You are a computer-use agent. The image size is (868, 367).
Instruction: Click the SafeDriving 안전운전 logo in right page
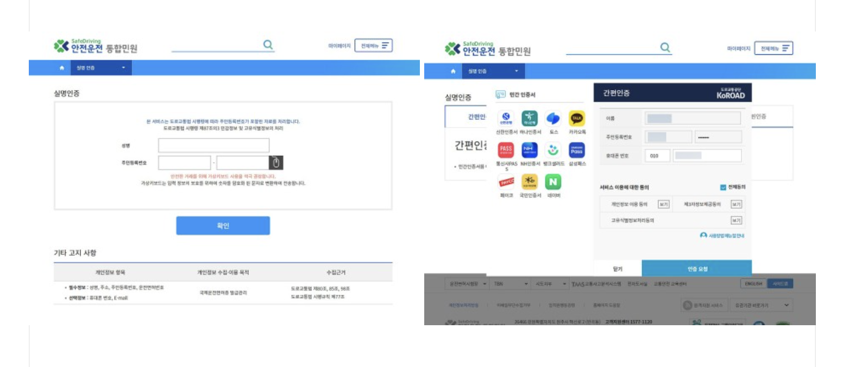pyautogui.click(x=487, y=49)
